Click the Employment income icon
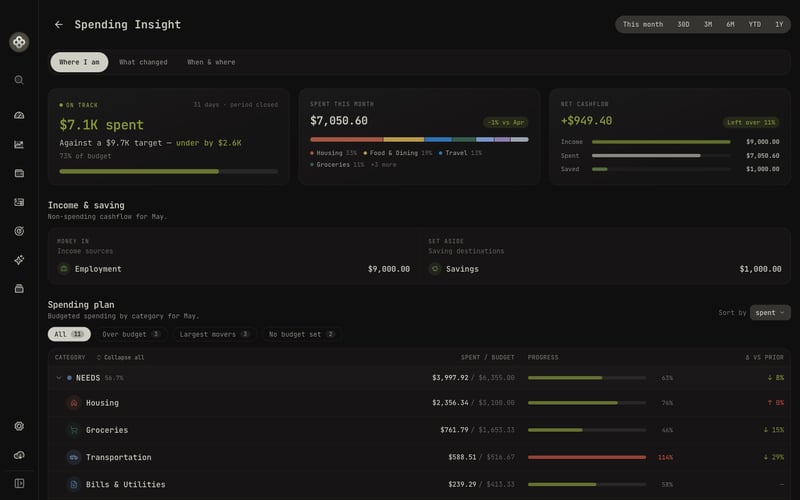This screenshot has width=800, height=500. (x=64, y=269)
